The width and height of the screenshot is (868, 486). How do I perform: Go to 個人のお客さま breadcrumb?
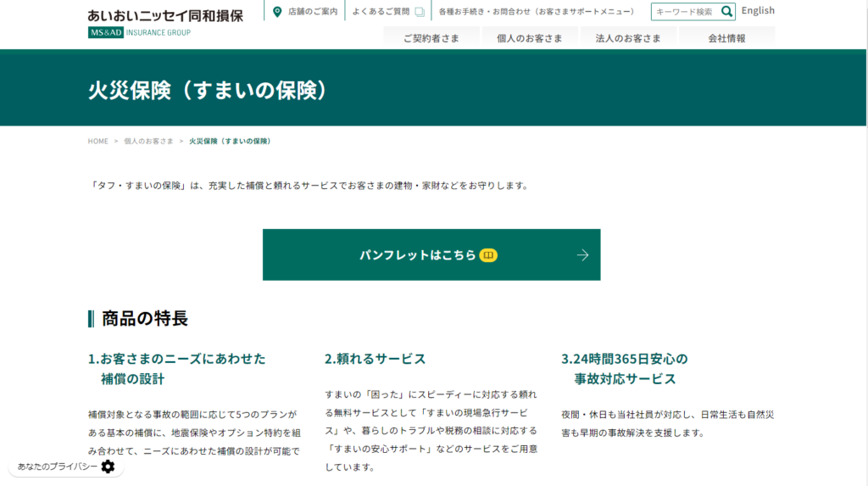(148, 142)
